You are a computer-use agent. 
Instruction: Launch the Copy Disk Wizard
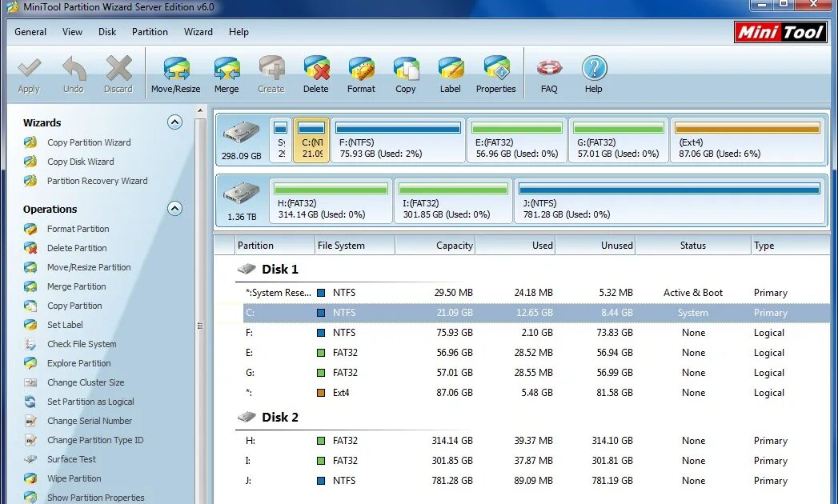pos(80,162)
